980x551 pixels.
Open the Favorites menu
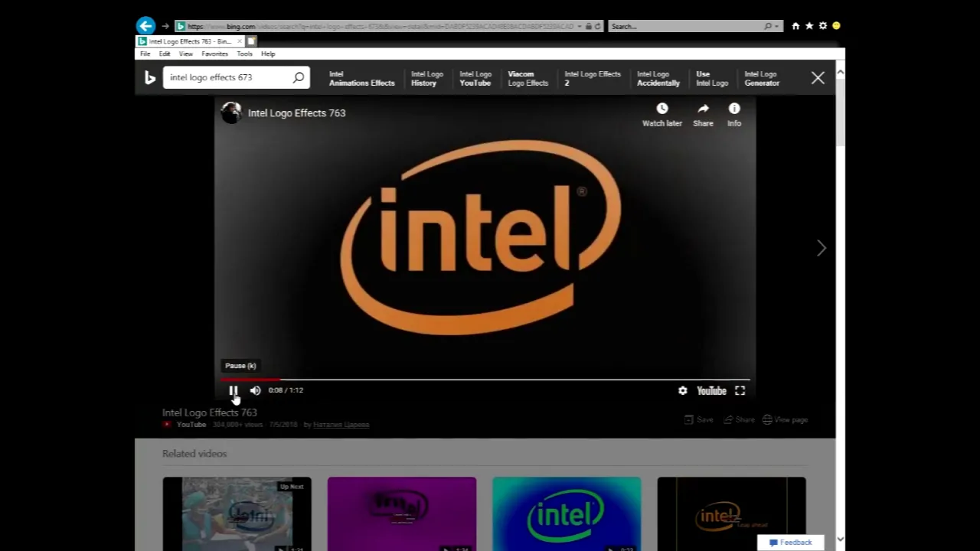pos(214,54)
